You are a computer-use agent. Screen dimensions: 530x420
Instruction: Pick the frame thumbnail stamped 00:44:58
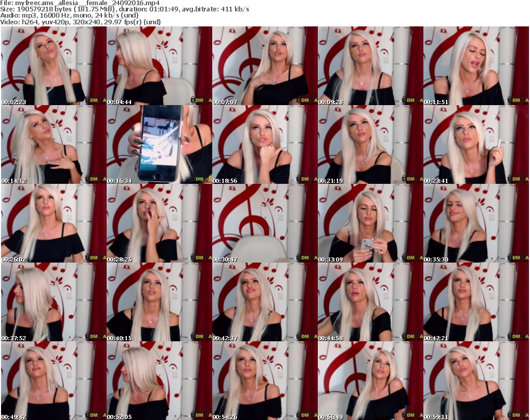pos(370,301)
